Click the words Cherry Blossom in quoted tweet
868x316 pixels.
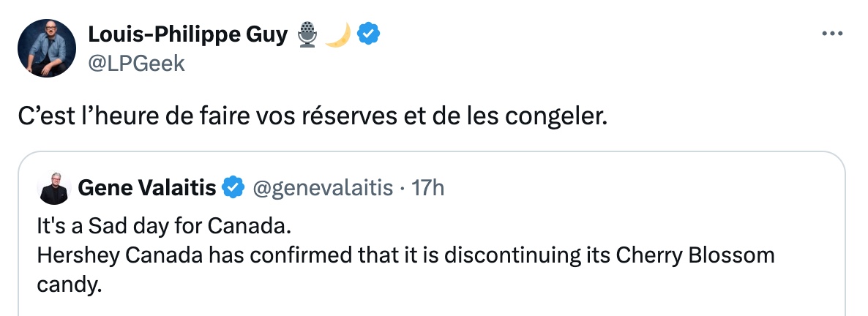(695, 255)
